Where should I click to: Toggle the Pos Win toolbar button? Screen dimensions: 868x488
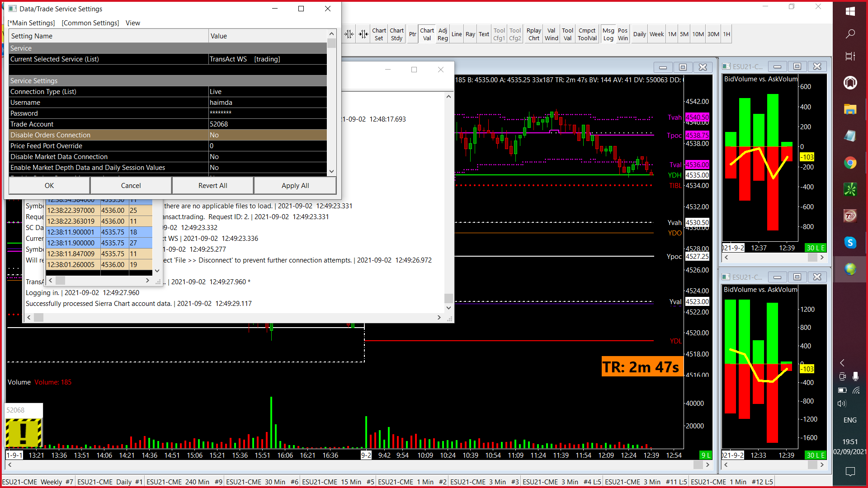coord(623,34)
